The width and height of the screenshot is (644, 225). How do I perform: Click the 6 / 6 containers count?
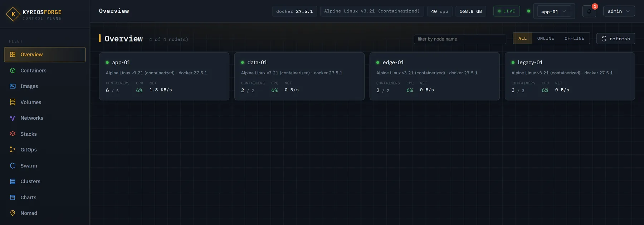tap(112, 90)
